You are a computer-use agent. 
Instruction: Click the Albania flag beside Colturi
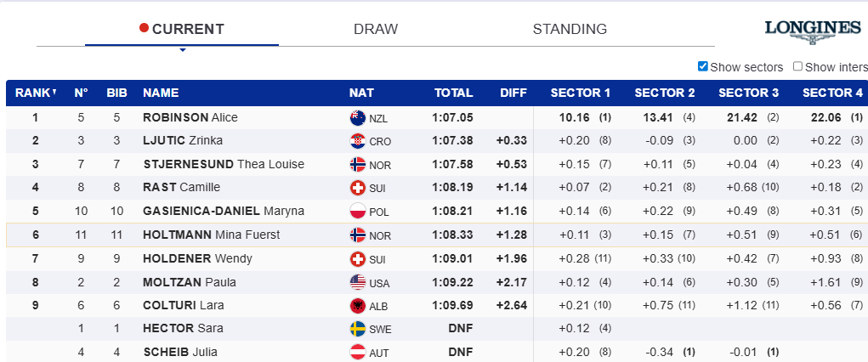coord(357,306)
